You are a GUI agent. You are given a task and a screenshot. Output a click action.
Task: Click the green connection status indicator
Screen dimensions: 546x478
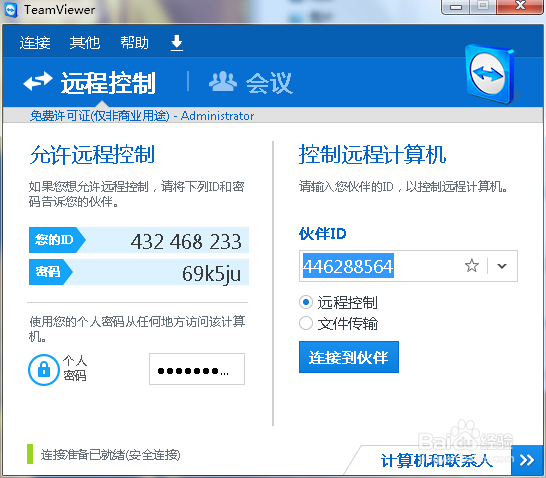click(30, 454)
